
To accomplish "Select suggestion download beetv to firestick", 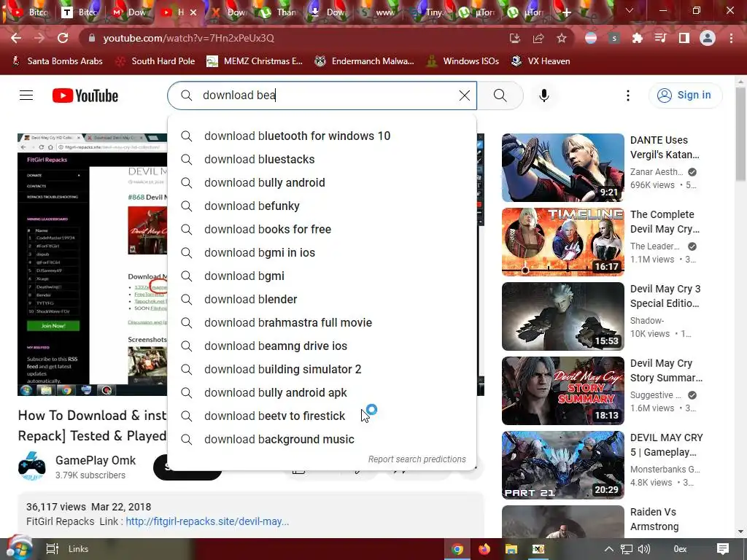I will point(322,416).
